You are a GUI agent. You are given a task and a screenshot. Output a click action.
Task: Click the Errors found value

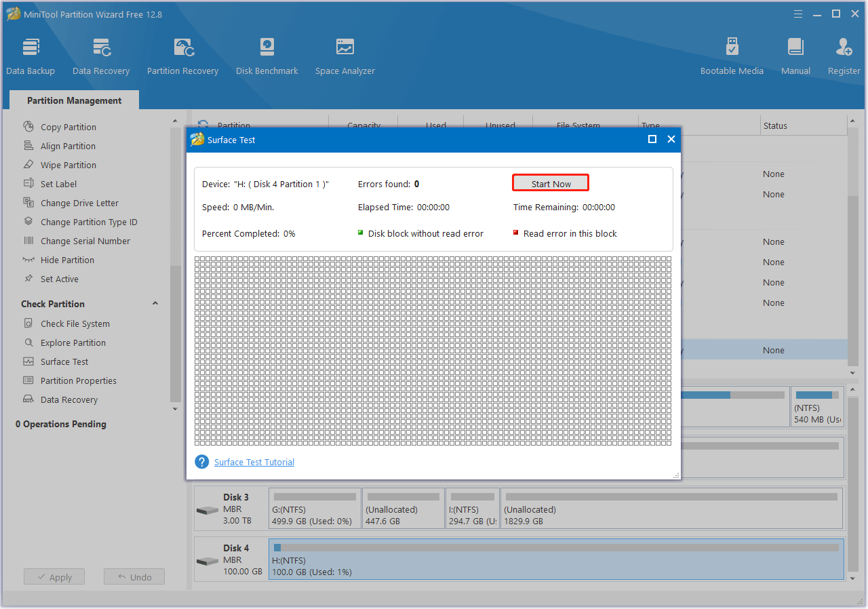[416, 184]
